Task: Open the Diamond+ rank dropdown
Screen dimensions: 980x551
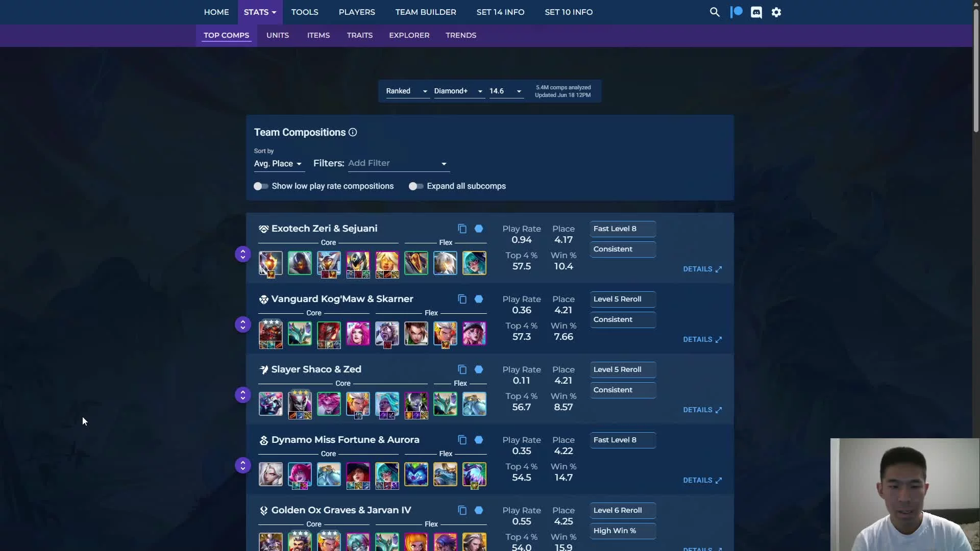Action: click(x=458, y=91)
